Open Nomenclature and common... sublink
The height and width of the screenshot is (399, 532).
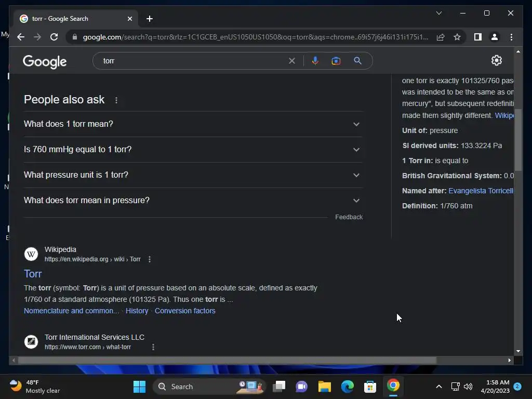(x=72, y=311)
